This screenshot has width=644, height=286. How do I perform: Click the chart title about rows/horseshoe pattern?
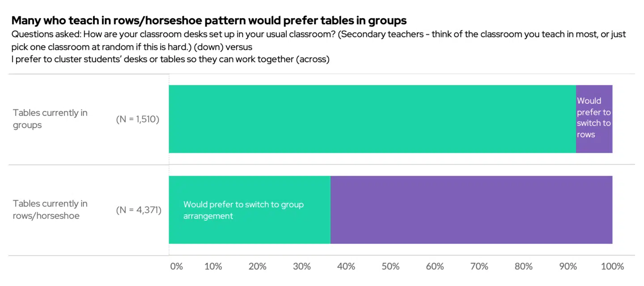(x=208, y=20)
